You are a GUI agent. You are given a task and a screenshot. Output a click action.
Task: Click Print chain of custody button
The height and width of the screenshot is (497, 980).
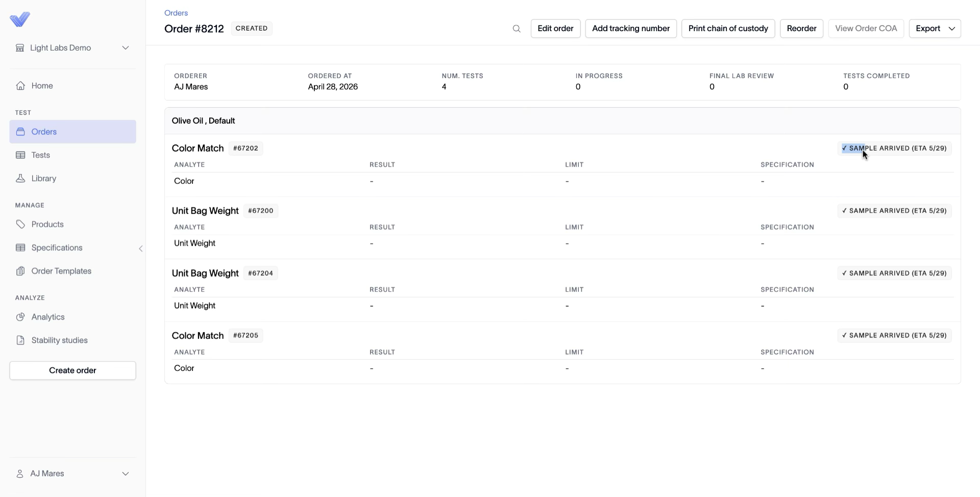pyautogui.click(x=728, y=29)
